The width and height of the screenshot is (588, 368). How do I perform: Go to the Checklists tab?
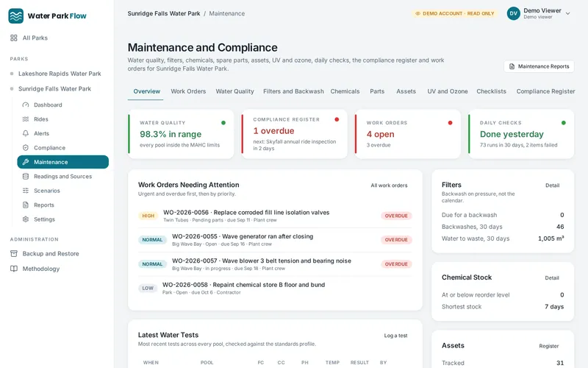coord(491,91)
